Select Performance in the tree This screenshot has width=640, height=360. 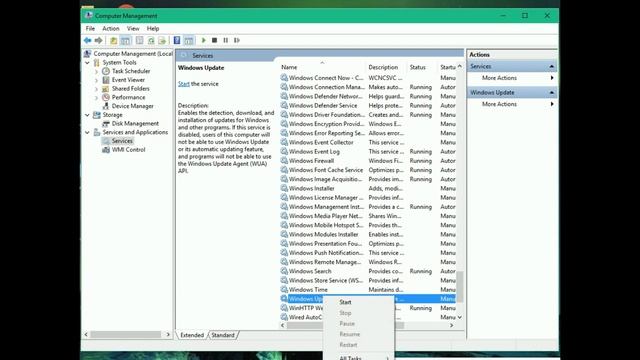[128, 98]
